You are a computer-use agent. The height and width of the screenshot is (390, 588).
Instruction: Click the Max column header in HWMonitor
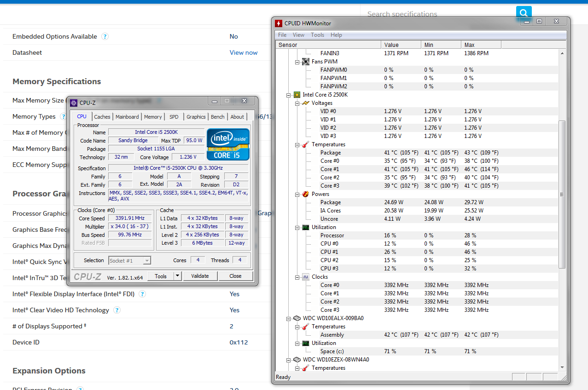coord(481,45)
